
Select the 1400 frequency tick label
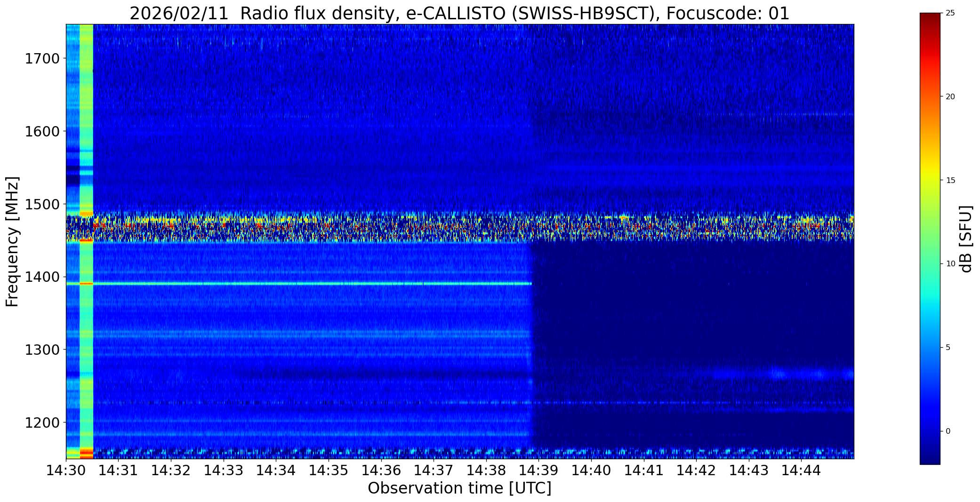point(42,277)
